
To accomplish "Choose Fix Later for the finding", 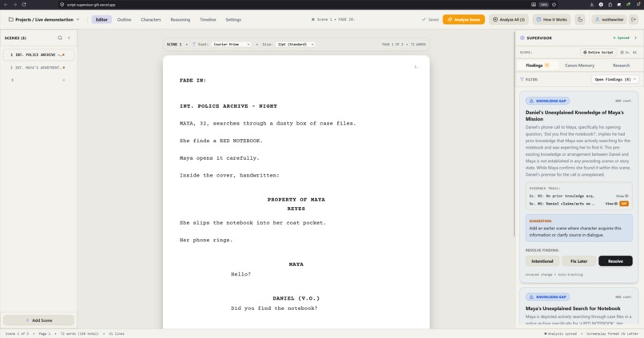I will click(x=578, y=261).
